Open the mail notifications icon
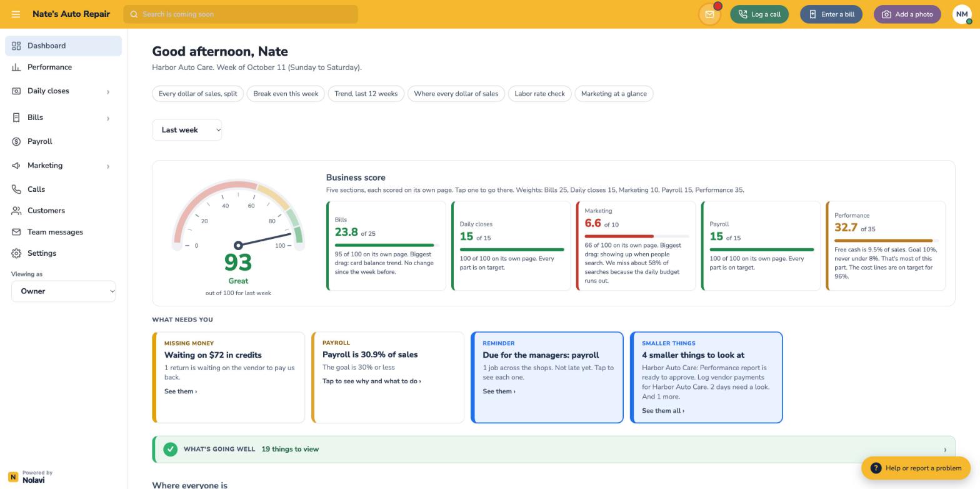Screen dimensions: 980x489 pyautogui.click(x=709, y=14)
